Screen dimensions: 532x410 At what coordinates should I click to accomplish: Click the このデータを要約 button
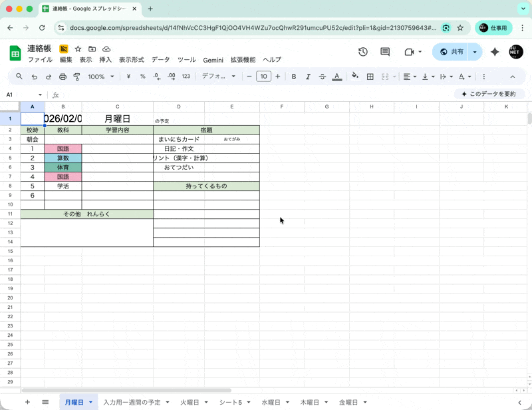point(489,95)
